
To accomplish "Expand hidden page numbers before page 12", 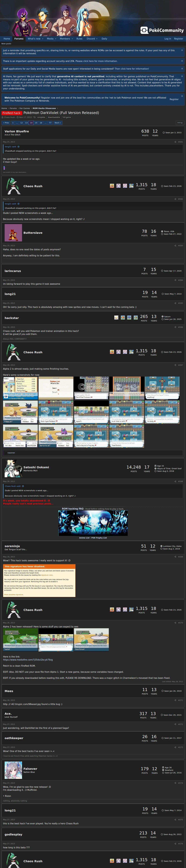I will pyautogui.click(x=17, y=123).
